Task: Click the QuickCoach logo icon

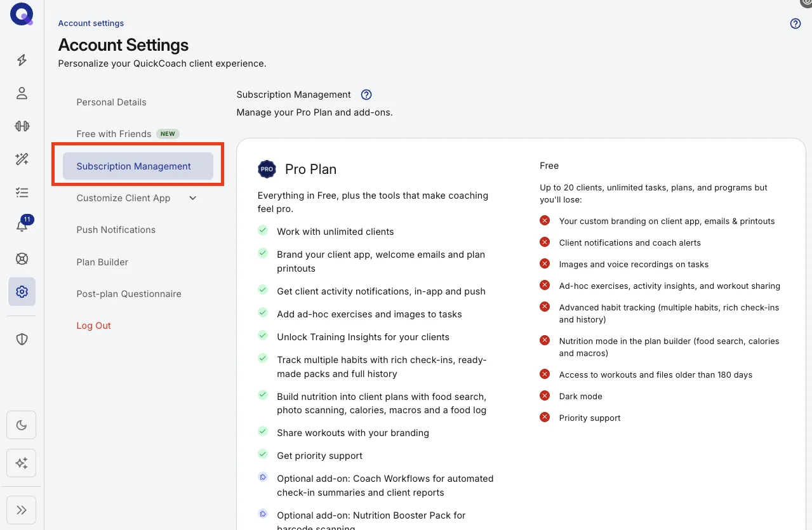Action: point(22,14)
